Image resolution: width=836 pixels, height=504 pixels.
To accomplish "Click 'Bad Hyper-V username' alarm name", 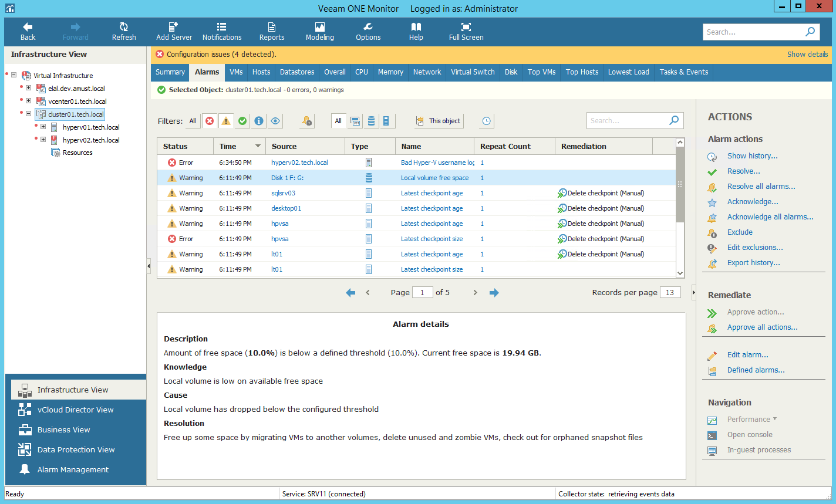I will pos(437,163).
